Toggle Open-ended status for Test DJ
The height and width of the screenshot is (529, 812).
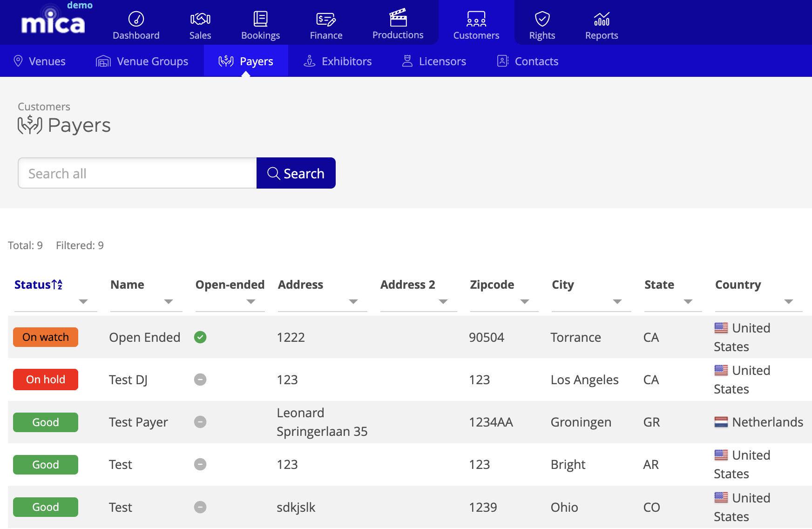(x=200, y=380)
